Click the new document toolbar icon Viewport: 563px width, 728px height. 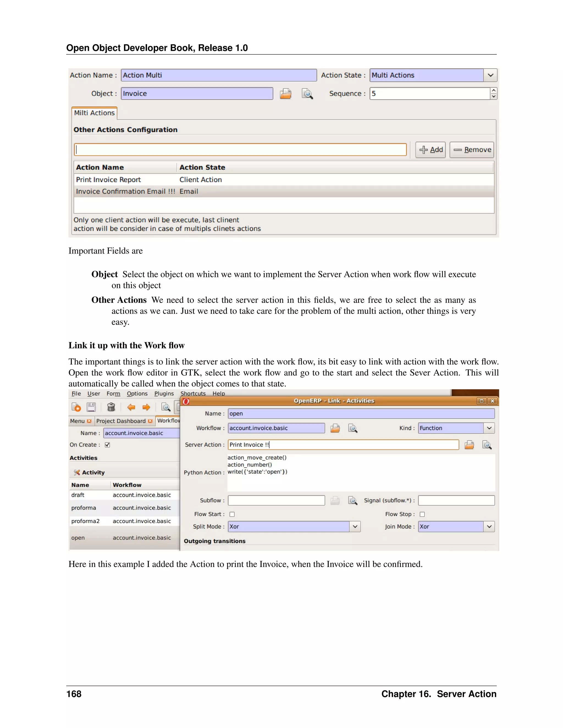click(x=76, y=407)
